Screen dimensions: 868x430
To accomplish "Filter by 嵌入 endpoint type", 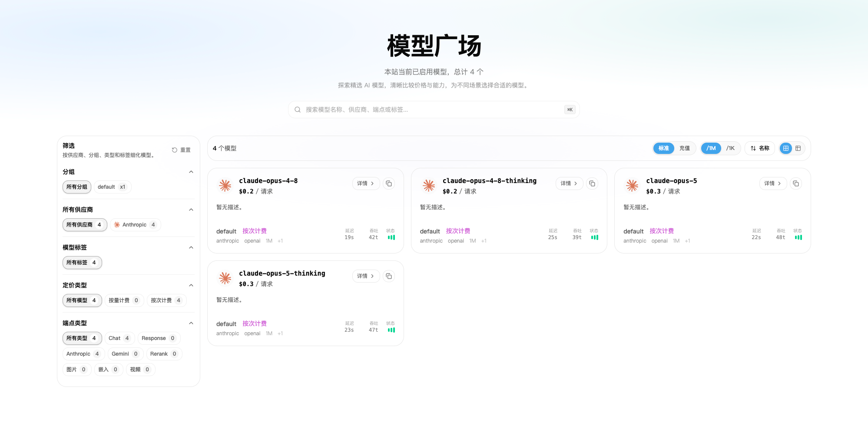I will point(109,370).
